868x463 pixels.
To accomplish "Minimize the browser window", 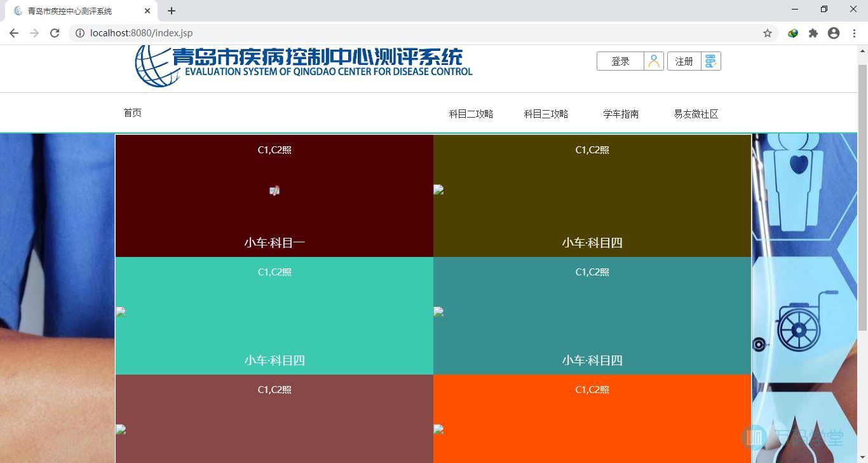I will click(795, 9).
